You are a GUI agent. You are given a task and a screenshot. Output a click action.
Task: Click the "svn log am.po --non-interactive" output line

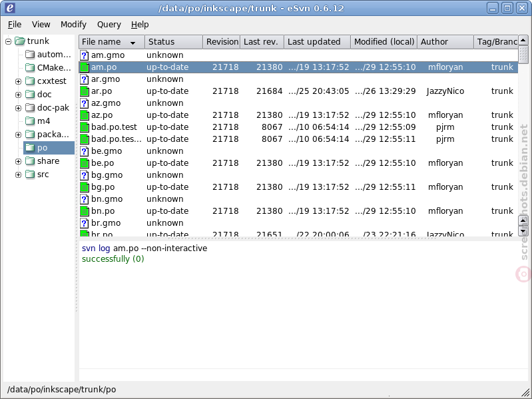144,248
